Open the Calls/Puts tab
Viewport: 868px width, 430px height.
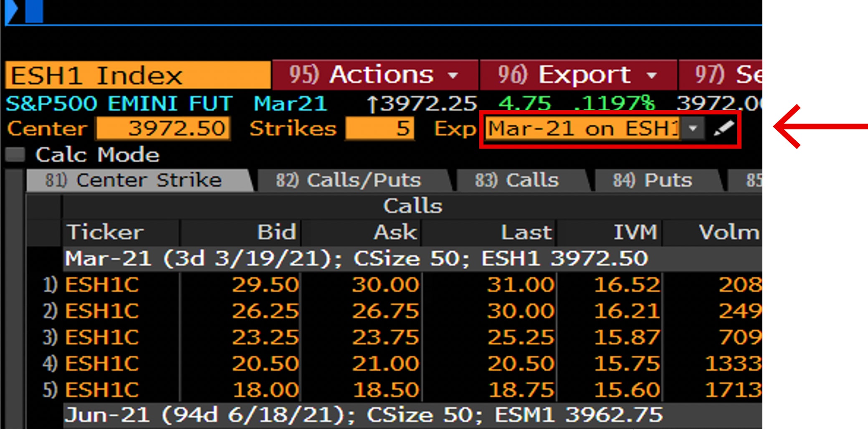point(353,180)
